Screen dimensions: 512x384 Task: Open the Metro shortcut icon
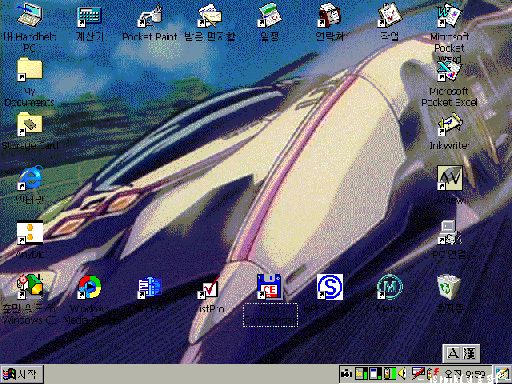[x=390, y=287]
